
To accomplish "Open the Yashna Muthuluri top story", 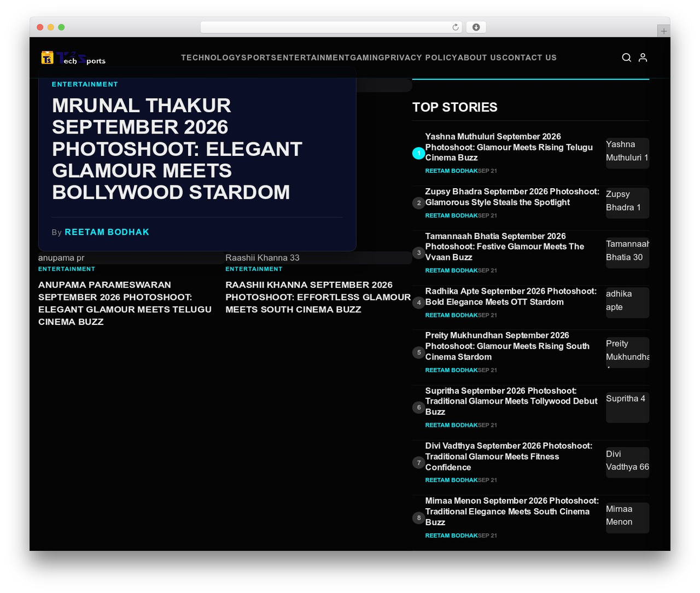I will pos(509,147).
